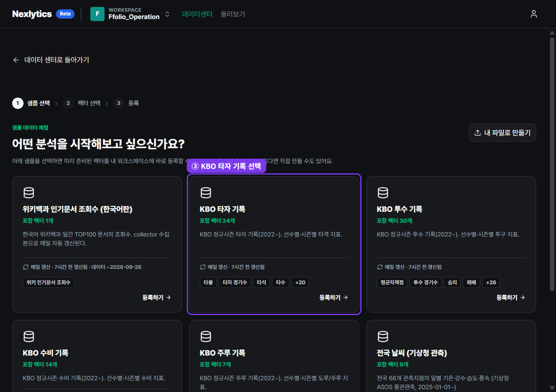
Task: Expand the +20 more factors tag
Action: pos(300,282)
